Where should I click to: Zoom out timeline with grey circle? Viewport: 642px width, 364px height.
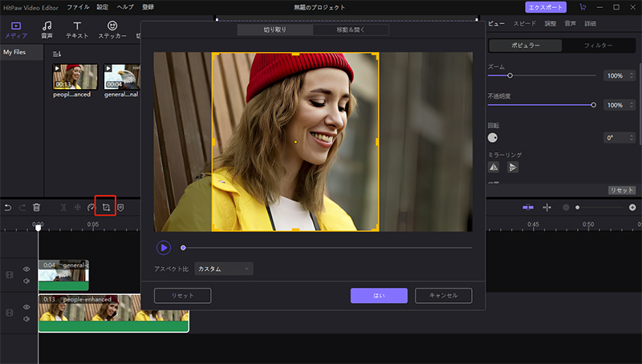566,208
